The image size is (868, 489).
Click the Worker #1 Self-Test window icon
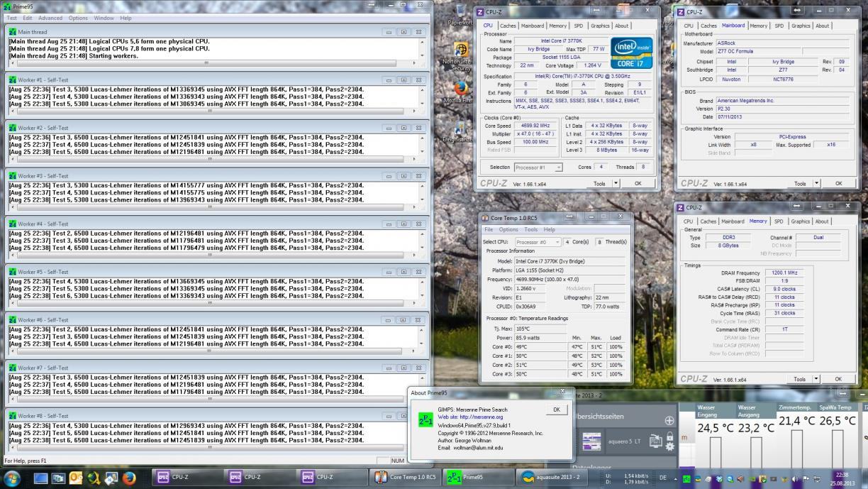pos(12,79)
